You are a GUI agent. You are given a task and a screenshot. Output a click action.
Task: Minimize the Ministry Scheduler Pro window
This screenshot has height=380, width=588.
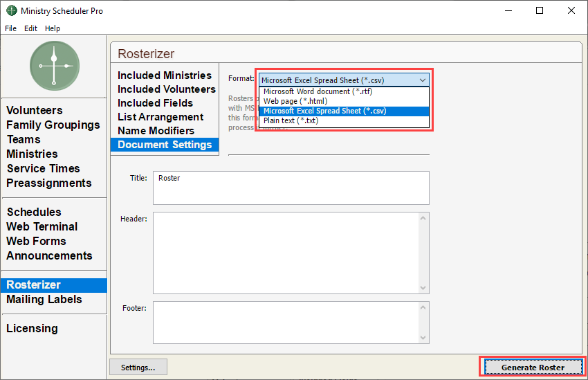pos(508,10)
